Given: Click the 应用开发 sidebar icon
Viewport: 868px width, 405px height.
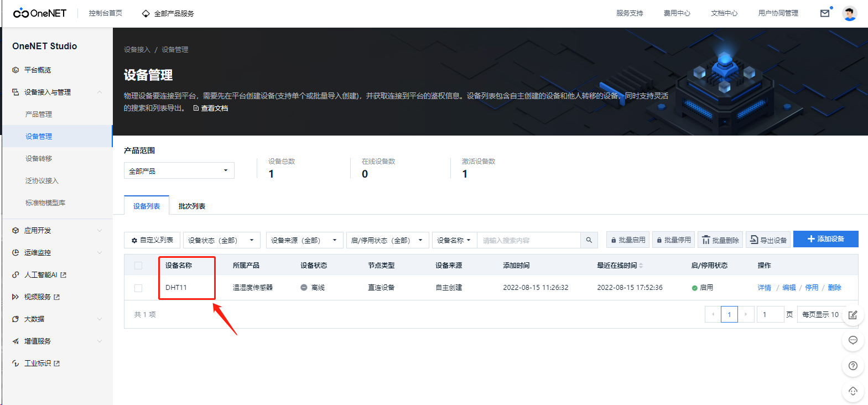Looking at the screenshot, I should tap(15, 231).
